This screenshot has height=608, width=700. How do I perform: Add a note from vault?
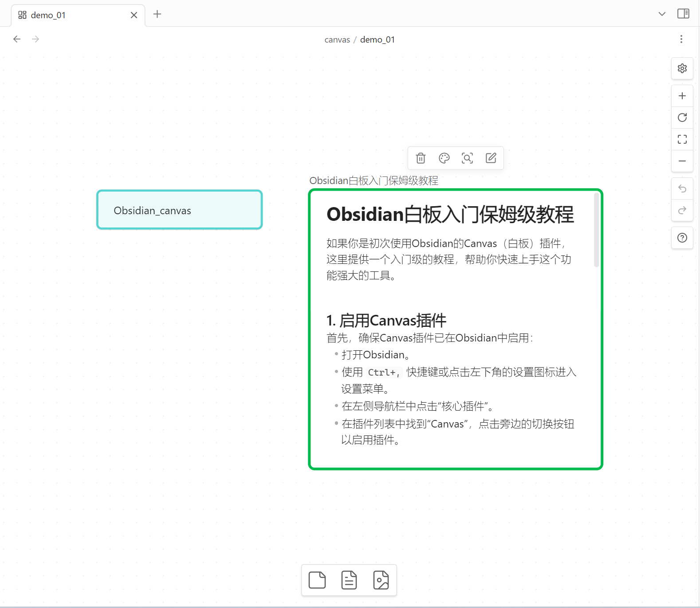click(349, 580)
